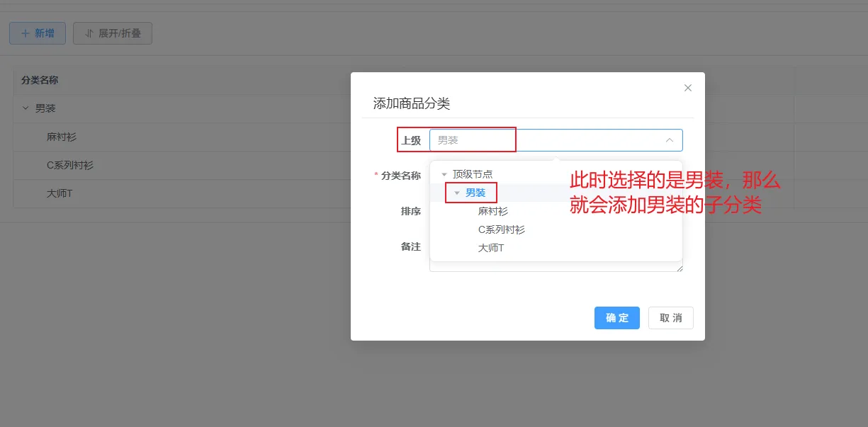Pick 大师T in the dropdown tree
Screen dimensions: 868x427
[491, 248]
